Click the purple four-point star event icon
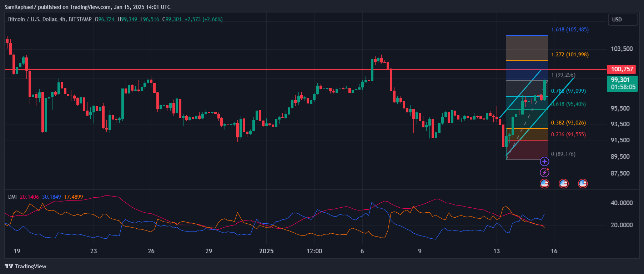The image size is (644, 274). pos(544,162)
